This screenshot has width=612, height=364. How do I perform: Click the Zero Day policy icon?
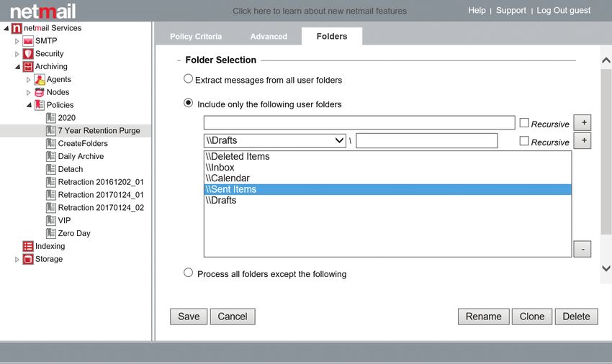pos(50,234)
